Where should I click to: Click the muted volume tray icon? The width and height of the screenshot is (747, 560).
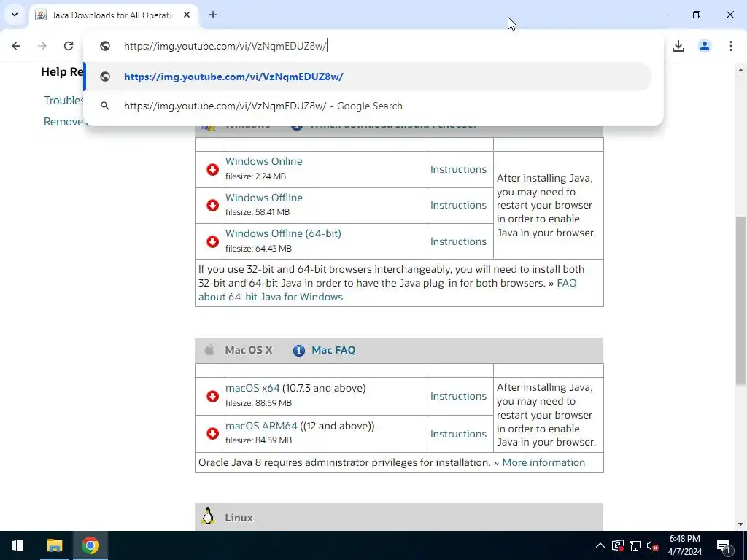[x=653, y=545]
